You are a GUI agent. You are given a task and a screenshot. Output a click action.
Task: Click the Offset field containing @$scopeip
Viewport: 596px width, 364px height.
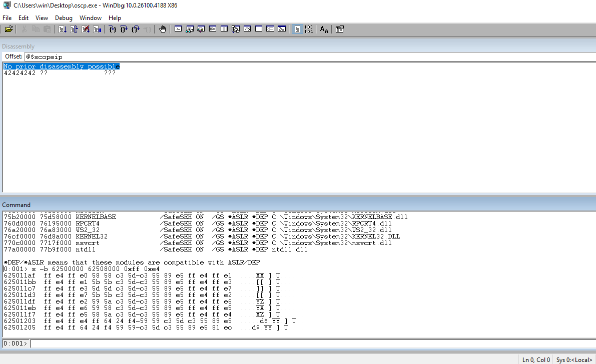[300, 56]
